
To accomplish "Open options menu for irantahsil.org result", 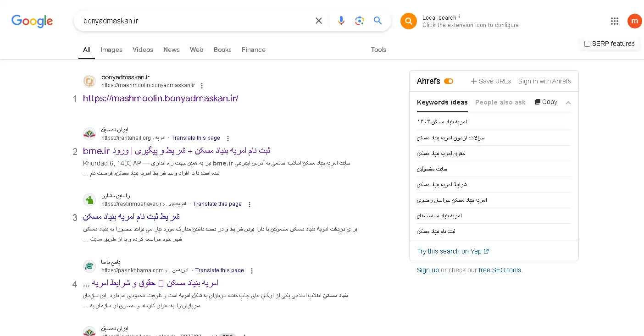I will (x=228, y=138).
